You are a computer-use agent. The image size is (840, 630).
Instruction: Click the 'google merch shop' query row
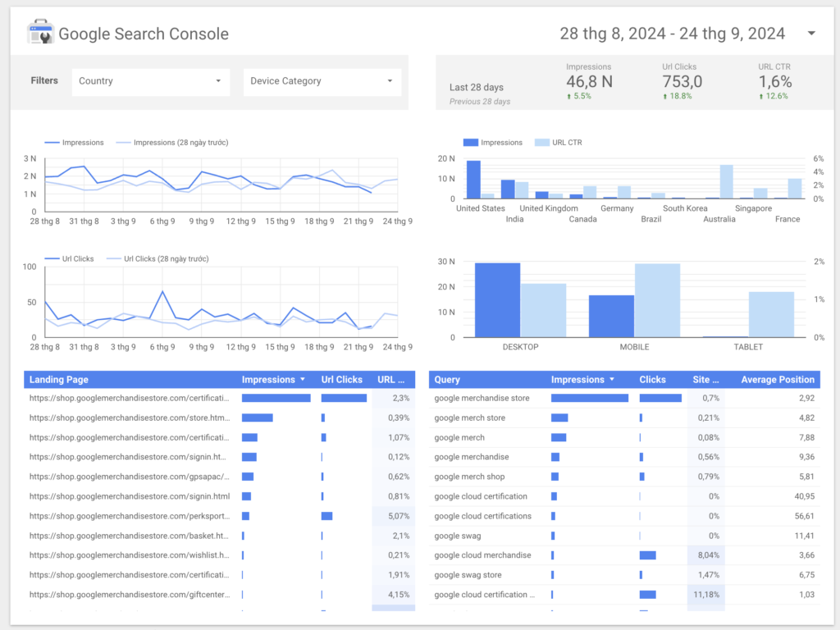click(624, 477)
